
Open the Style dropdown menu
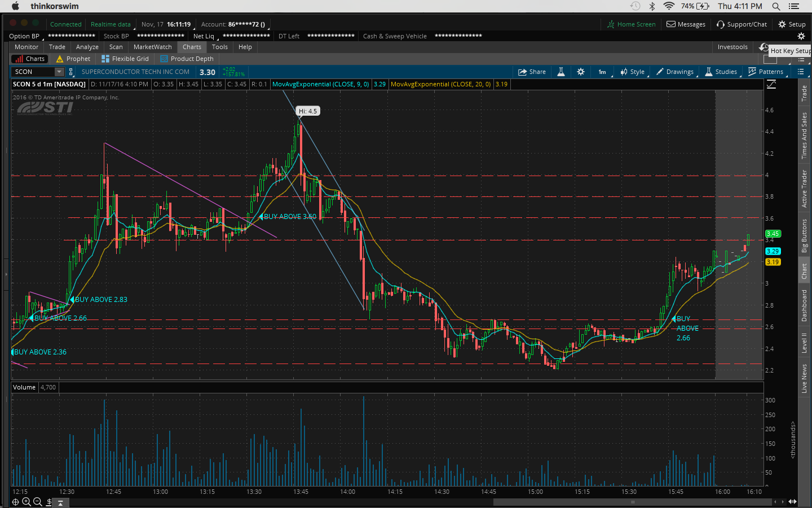pos(633,72)
